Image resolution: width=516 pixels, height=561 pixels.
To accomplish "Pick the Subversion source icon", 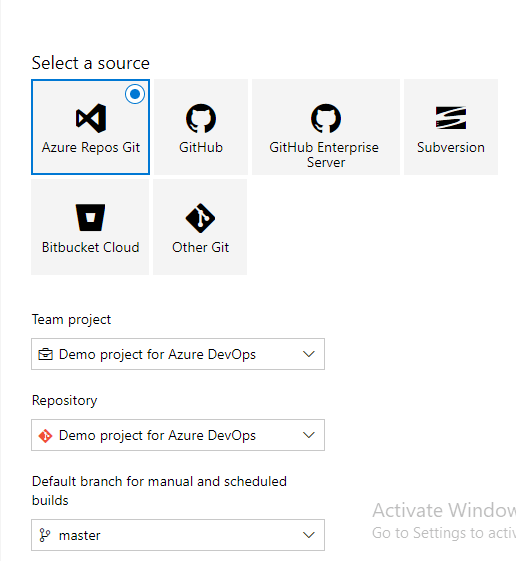I will 451,118.
